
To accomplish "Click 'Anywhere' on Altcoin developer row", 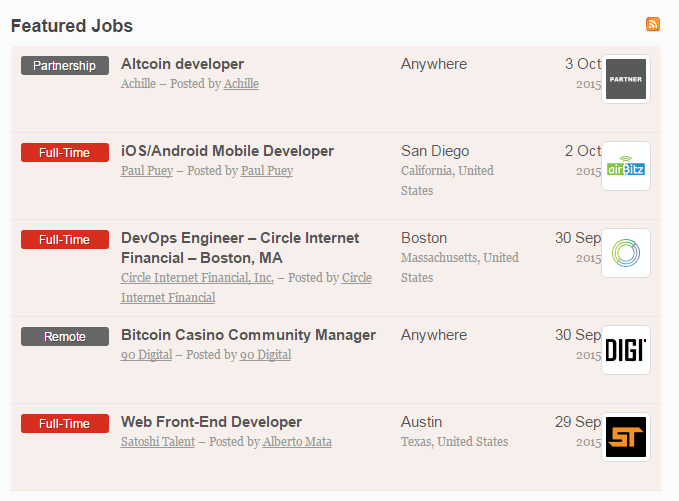I will click(x=434, y=64).
